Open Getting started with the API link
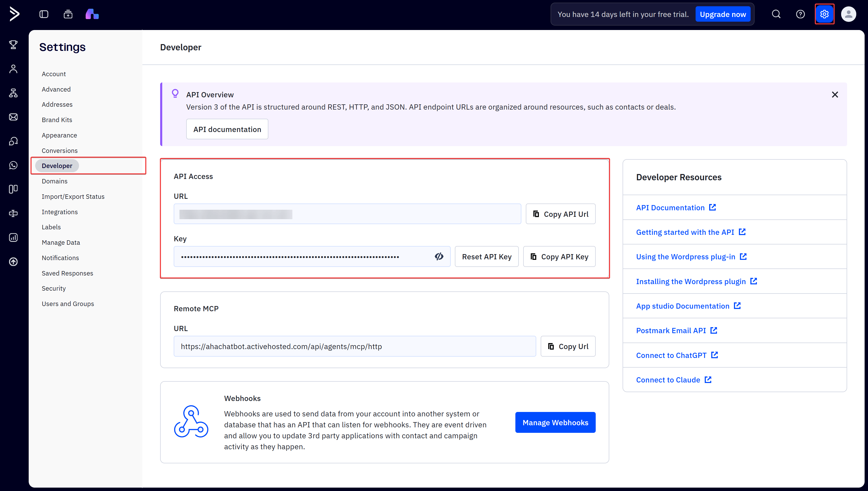The image size is (868, 491). pos(691,232)
